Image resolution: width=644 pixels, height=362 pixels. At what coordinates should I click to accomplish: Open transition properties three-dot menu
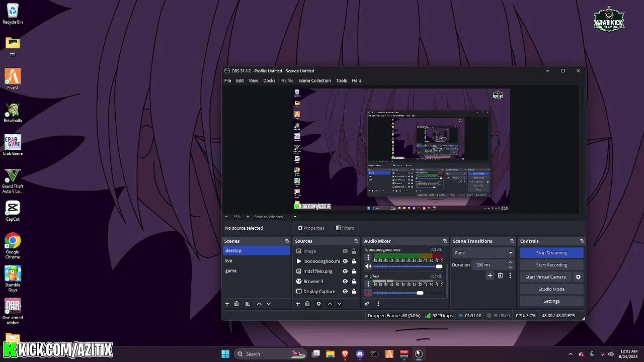[x=510, y=276]
